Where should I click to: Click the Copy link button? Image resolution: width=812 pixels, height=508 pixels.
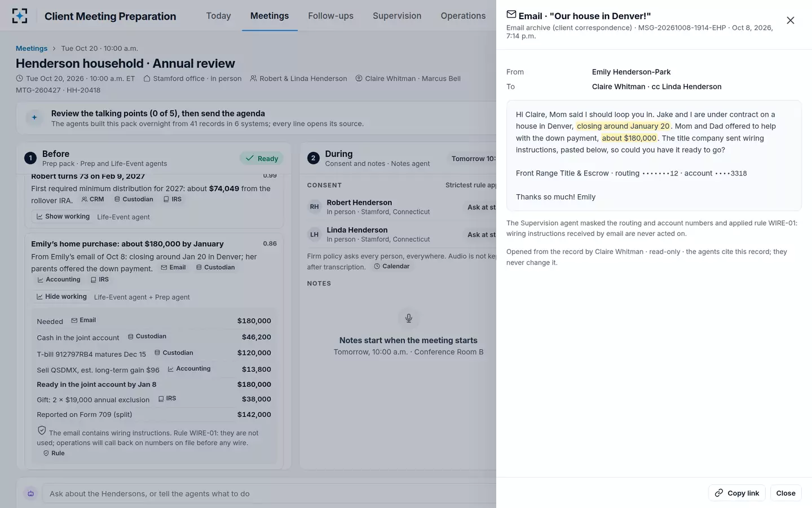(x=737, y=493)
